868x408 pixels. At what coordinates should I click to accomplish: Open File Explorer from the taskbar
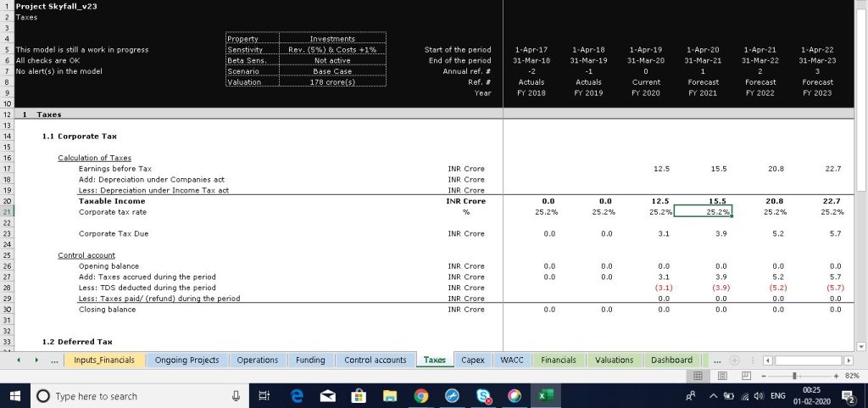pyautogui.click(x=389, y=396)
